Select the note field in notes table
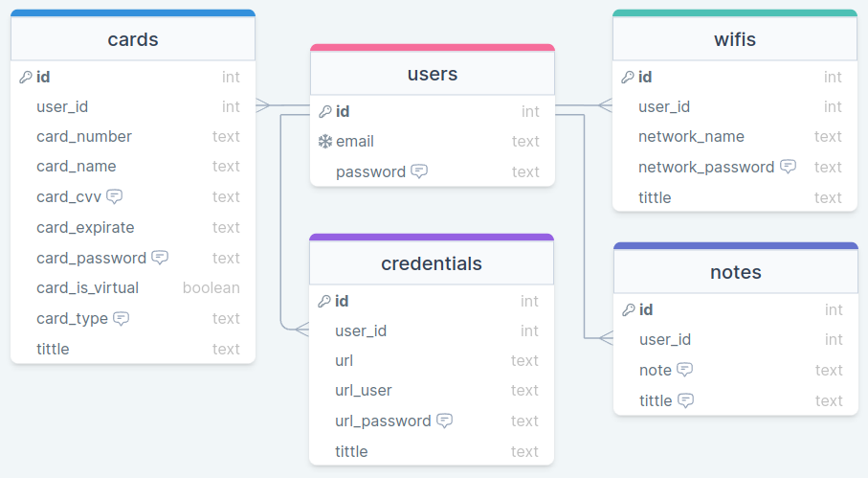868x478 pixels. pos(736,370)
